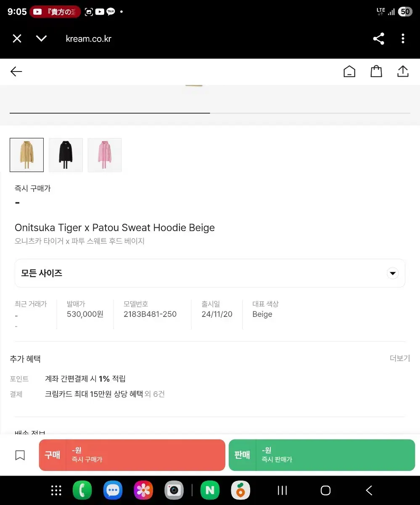Click the model number 2183B481-250
420x505 pixels.
coord(150,314)
